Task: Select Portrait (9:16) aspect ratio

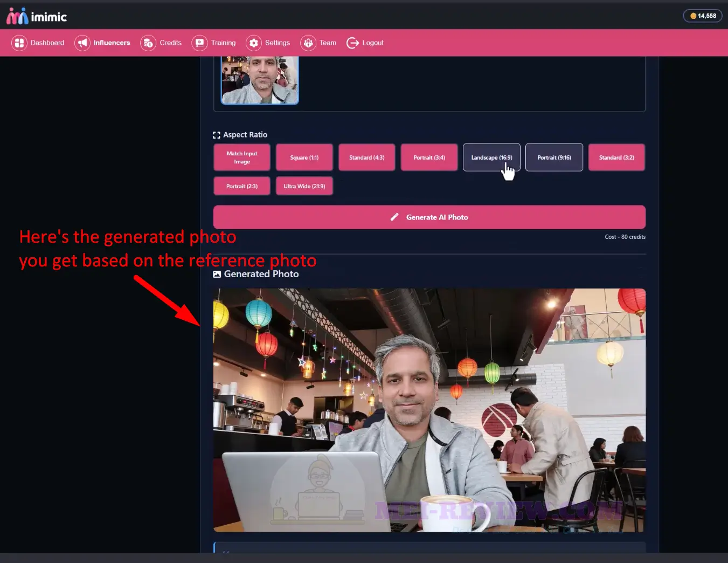Action: click(x=554, y=157)
